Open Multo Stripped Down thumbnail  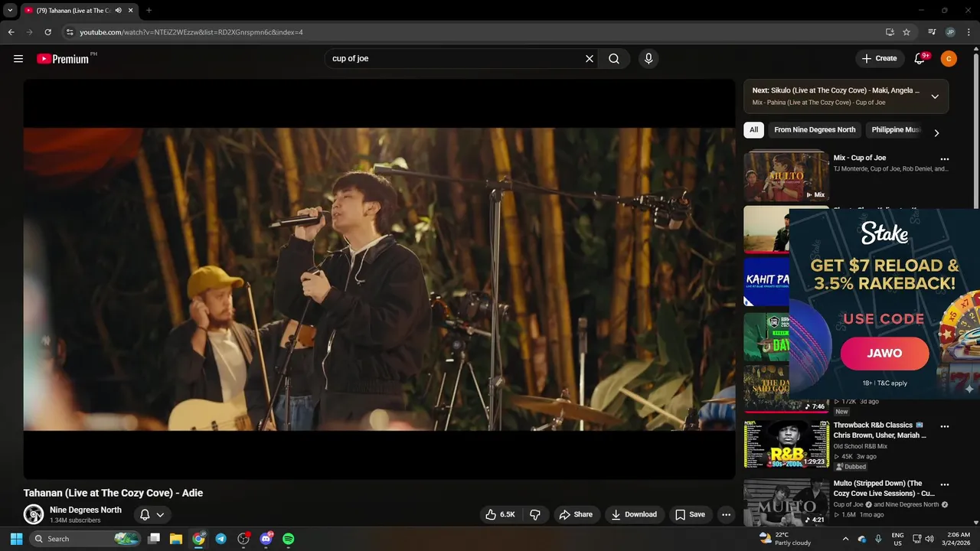point(786,503)
